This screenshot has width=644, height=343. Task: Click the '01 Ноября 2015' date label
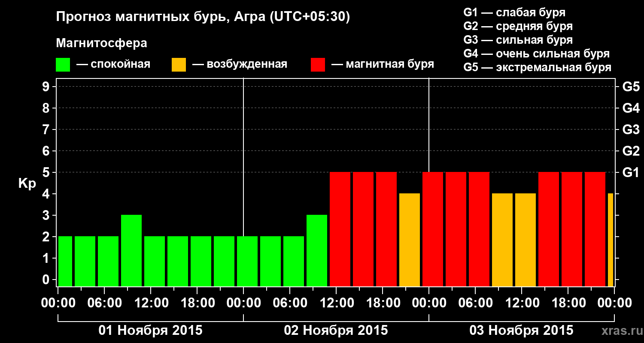[151, 331]
